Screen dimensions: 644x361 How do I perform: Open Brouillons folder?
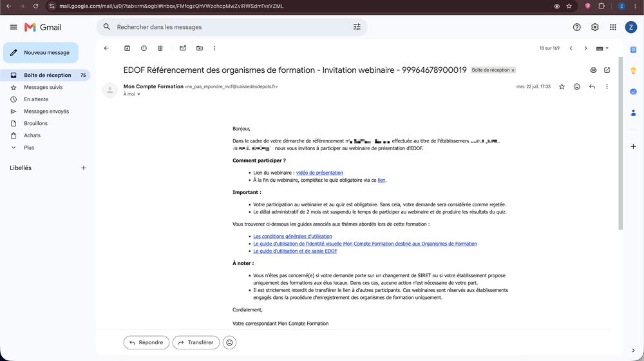pyautogui.click(x=35, y=123)
